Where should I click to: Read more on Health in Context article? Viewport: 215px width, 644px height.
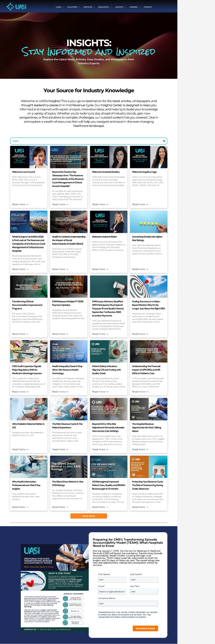[60, 269]
